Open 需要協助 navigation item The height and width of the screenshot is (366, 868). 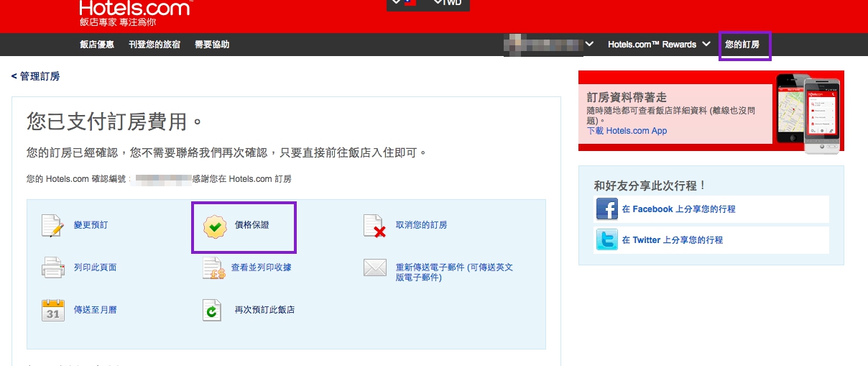click(212, 45)
